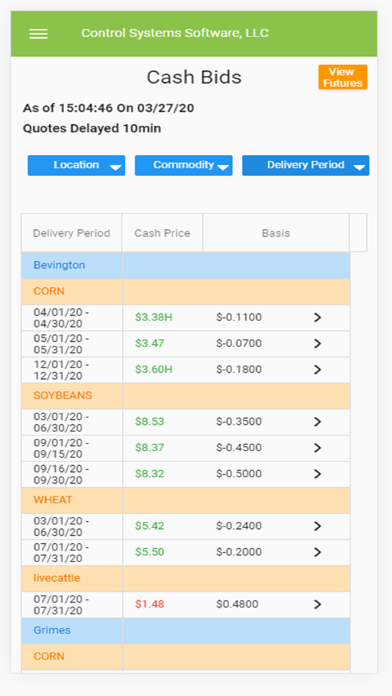This screenshot has width=392, height=696.
Task: Expand the Commodity dropdown
Action: pos(184,165)
